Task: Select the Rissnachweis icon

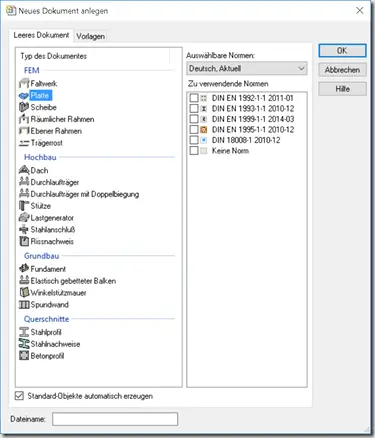Action: point(24,241)
